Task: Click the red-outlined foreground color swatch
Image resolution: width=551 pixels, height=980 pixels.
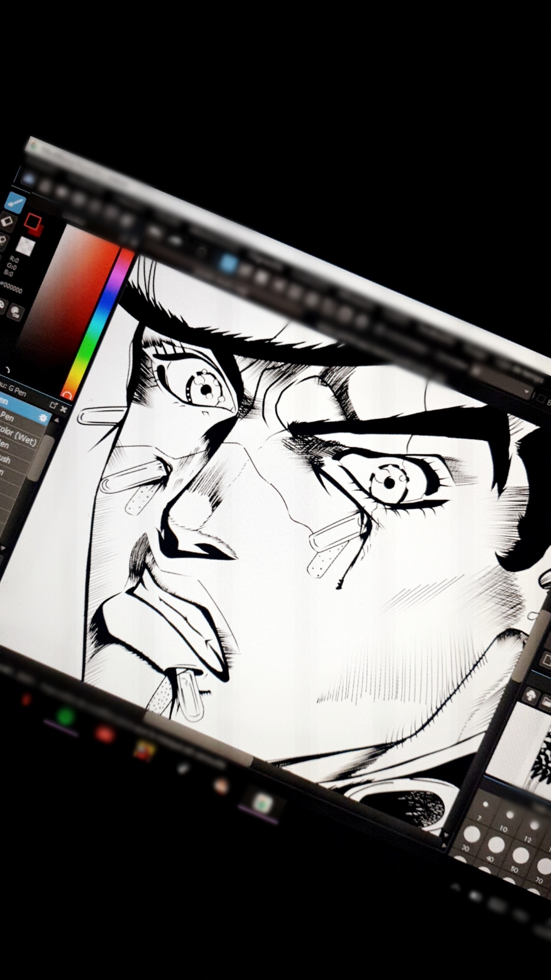Action: click(32, 220)
